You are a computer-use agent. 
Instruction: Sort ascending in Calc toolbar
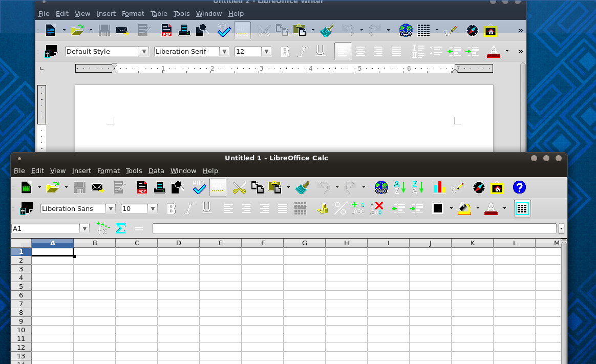coord(399,187)
